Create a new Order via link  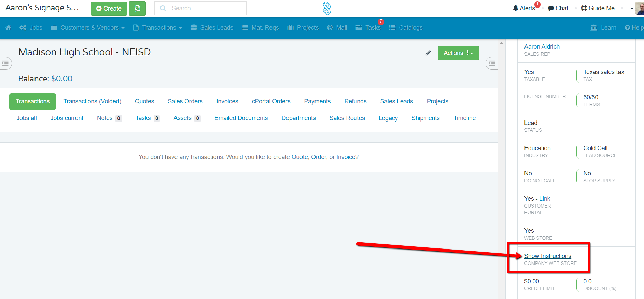(319, 157)
